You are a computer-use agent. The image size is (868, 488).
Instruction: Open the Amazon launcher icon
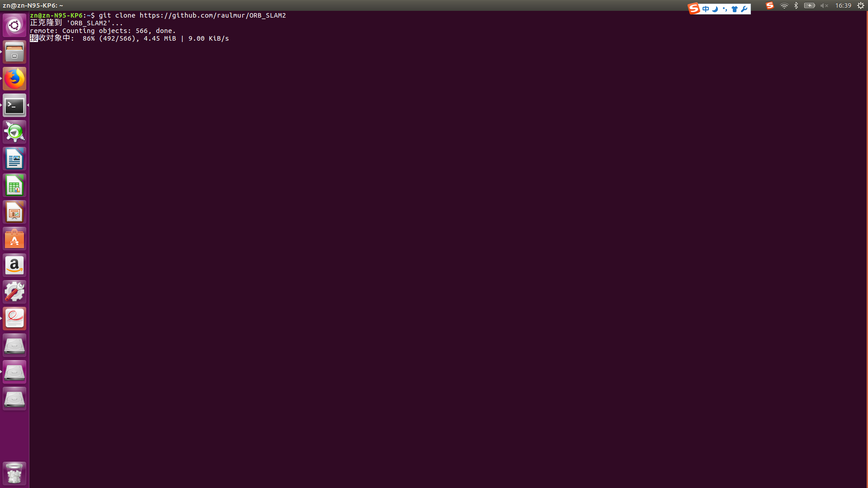pos(14,265)
